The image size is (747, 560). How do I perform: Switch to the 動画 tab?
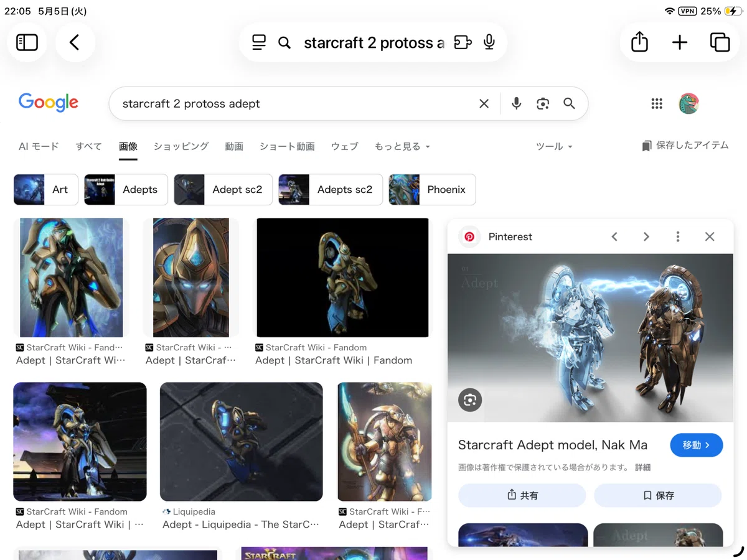point(234,147)
